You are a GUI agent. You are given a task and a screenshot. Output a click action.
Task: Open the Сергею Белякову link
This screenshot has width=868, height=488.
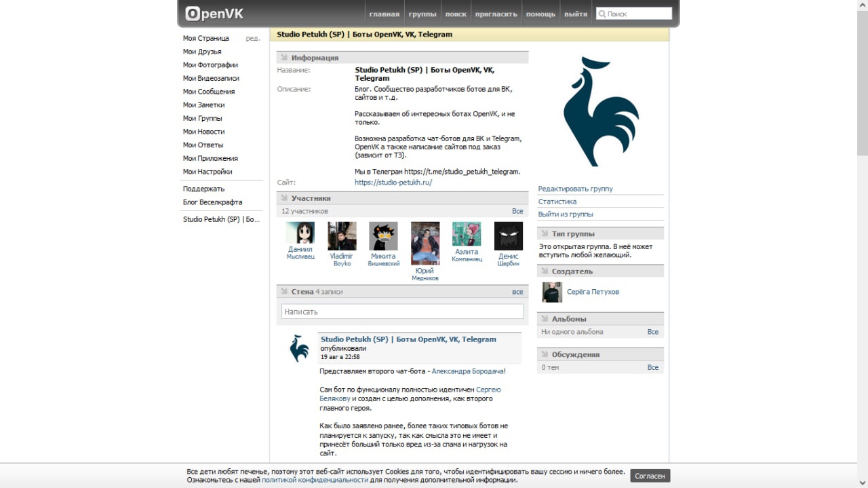410,394
